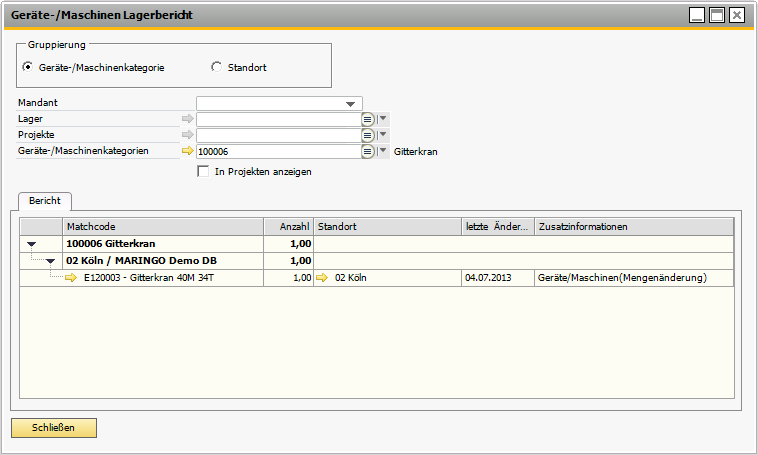Open choose-from-list icon in Geräte-/Maschinenkategorien field
Screen dimensions: 758x455
tap(368, 151)
